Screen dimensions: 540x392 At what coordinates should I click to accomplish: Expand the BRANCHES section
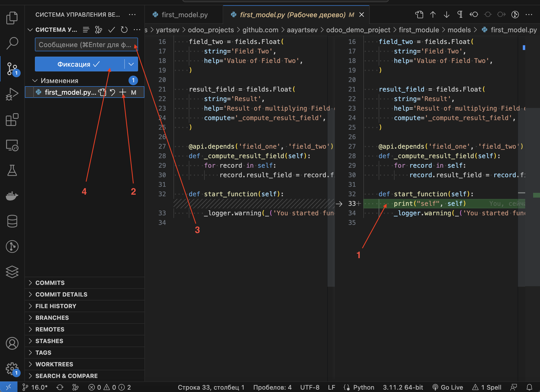[x=85, y=318]
